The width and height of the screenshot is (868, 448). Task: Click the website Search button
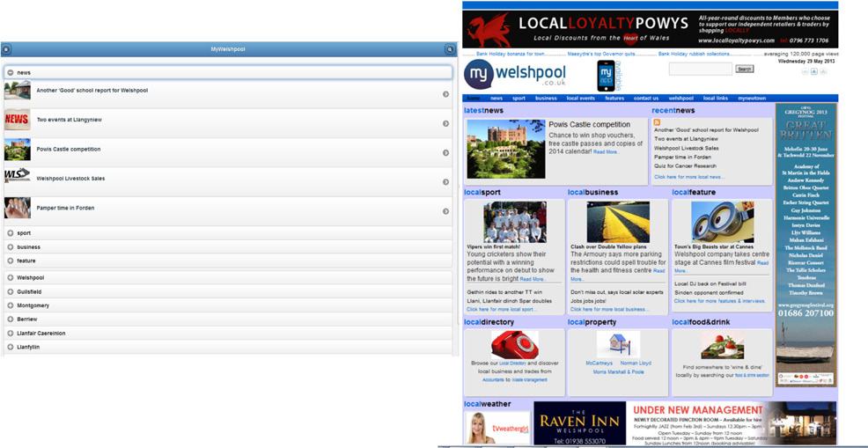745,70
